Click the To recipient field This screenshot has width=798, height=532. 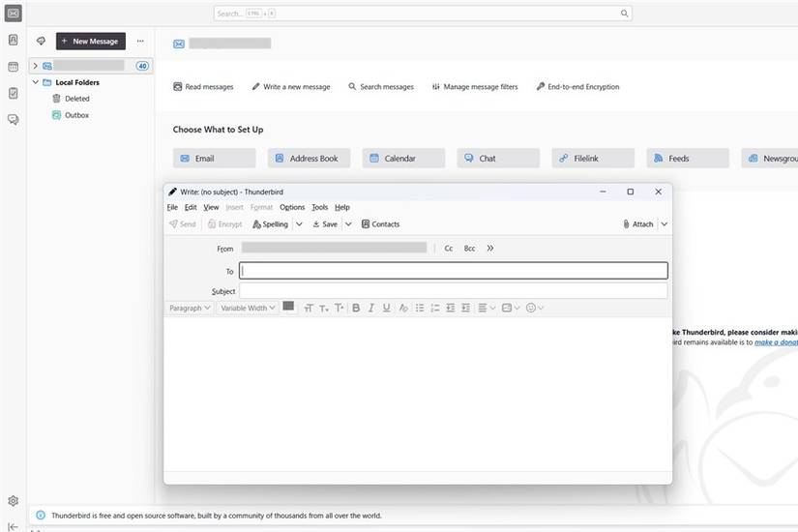[x=454, y=271]
